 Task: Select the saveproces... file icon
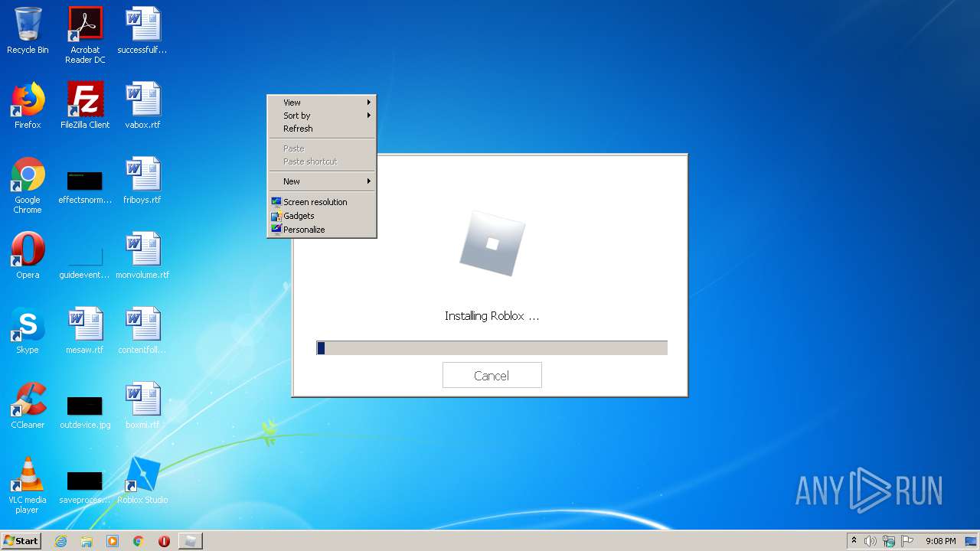coord(85,487)
